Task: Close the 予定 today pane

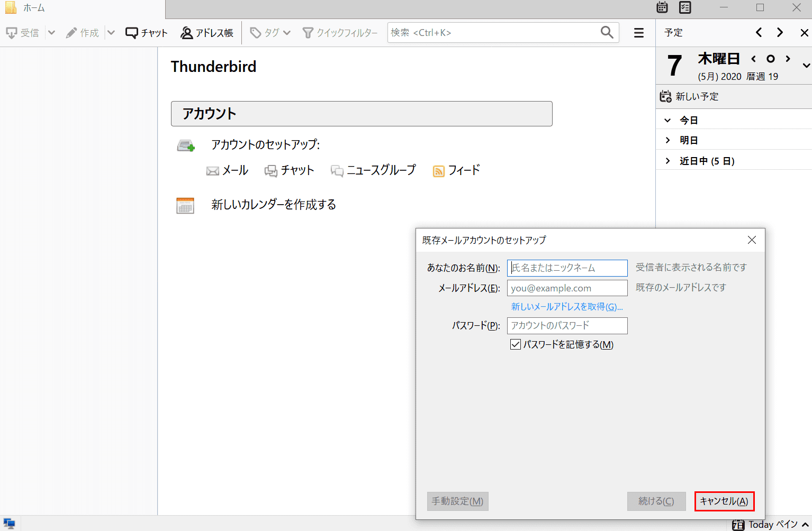Action: [804, 33]
